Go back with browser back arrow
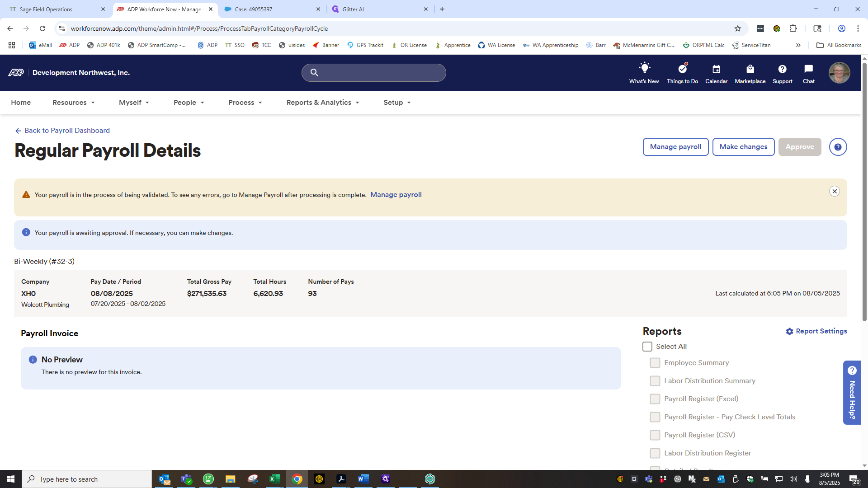 click(10, 28)
